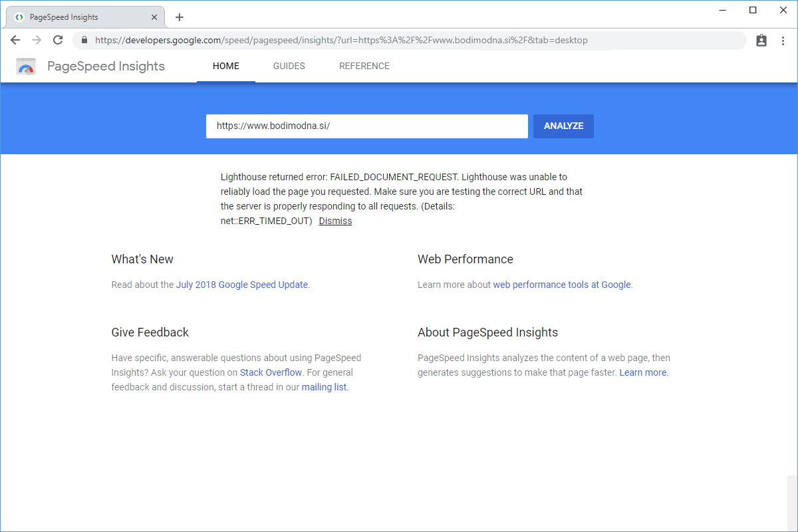798x532 pixels.
Task: Click the padlock site security icon
Action: (84, 40)
